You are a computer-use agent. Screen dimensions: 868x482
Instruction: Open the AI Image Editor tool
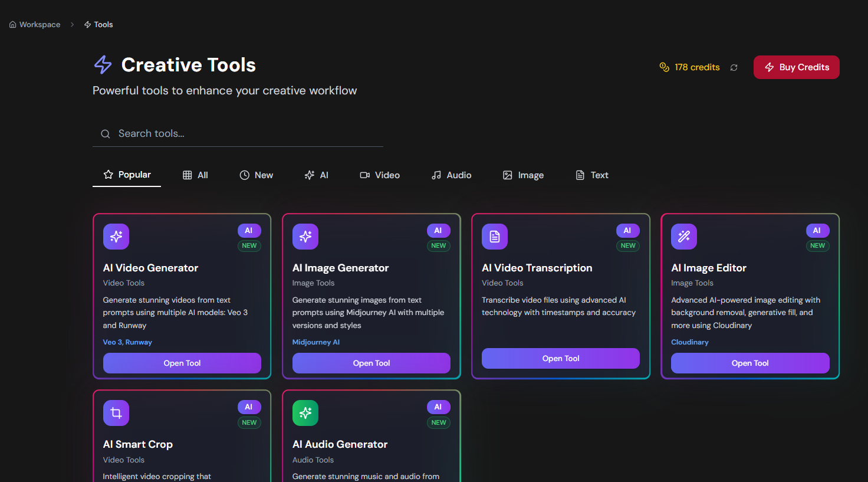coord(750,363)
